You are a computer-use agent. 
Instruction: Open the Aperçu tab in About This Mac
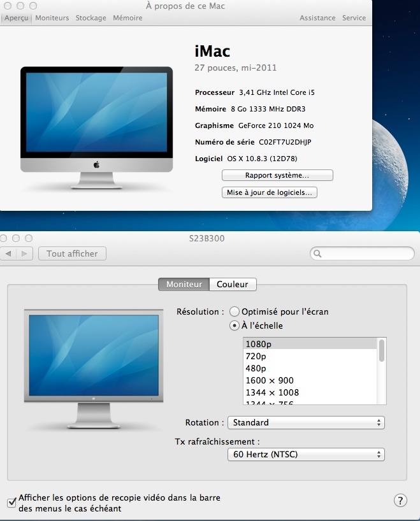tap(17, 18)
